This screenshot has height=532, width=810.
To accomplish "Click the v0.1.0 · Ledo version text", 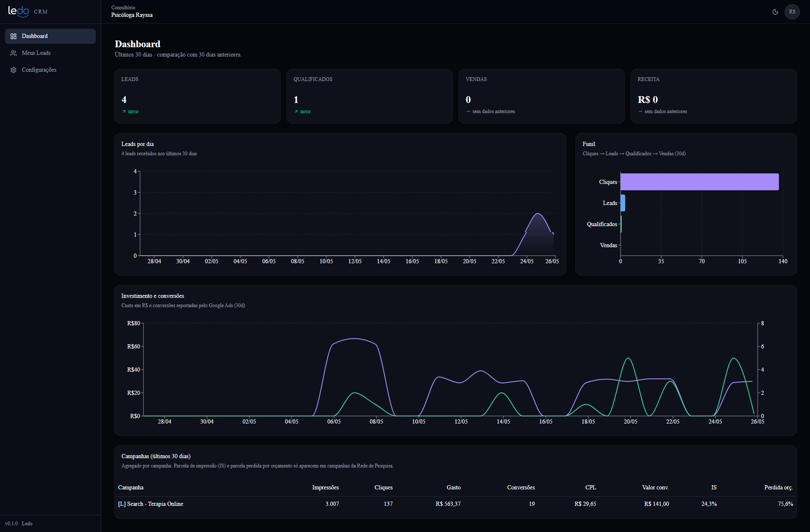I will click(x=19, y=523).
